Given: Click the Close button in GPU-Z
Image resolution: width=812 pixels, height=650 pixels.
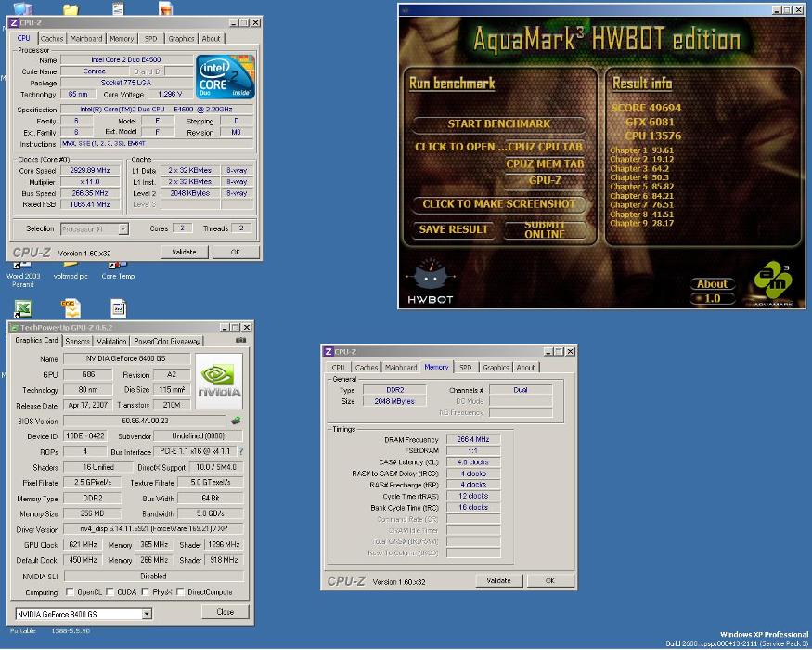Looking at the screenshot, I should tap(225, 612).
